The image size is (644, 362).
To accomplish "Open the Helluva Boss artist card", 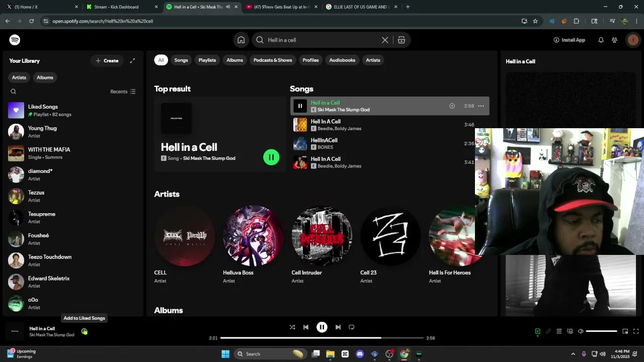I will tap(253, 245).
